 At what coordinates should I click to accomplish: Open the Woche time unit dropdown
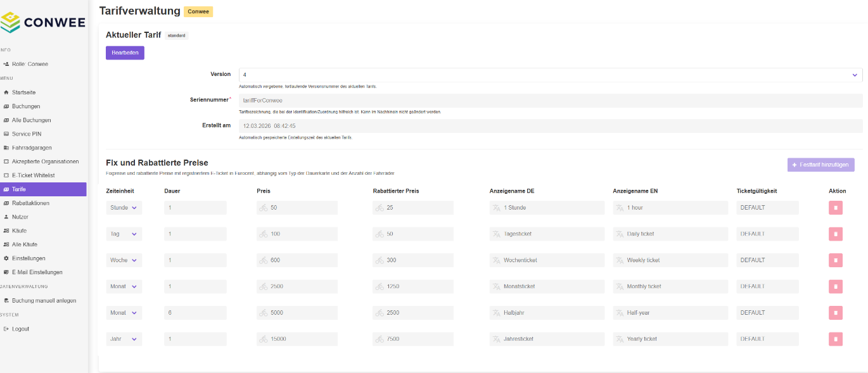coord(124,260)
